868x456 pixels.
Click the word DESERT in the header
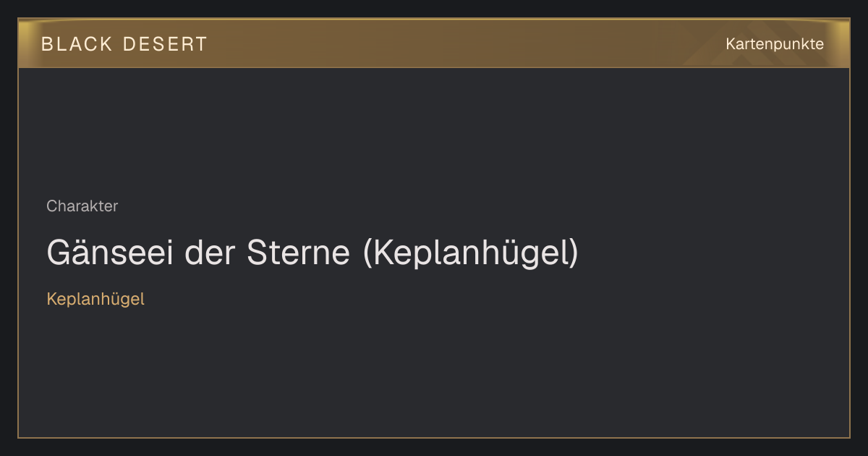point(165,44)
